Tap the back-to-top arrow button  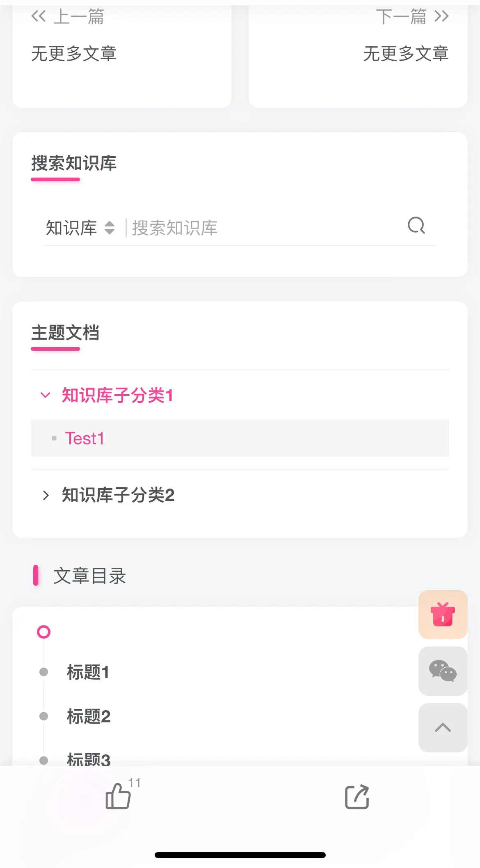tap(443, 727)
